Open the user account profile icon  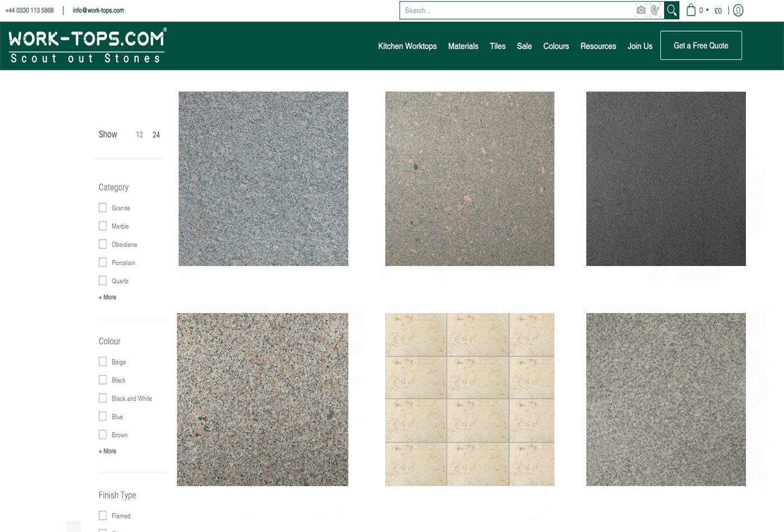(x=738, y=10)
